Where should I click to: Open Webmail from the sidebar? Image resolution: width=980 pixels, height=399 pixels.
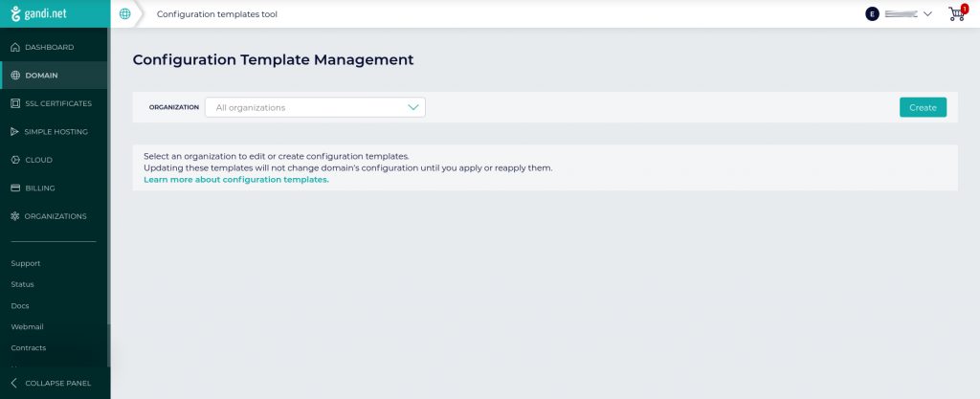[27, 326]
